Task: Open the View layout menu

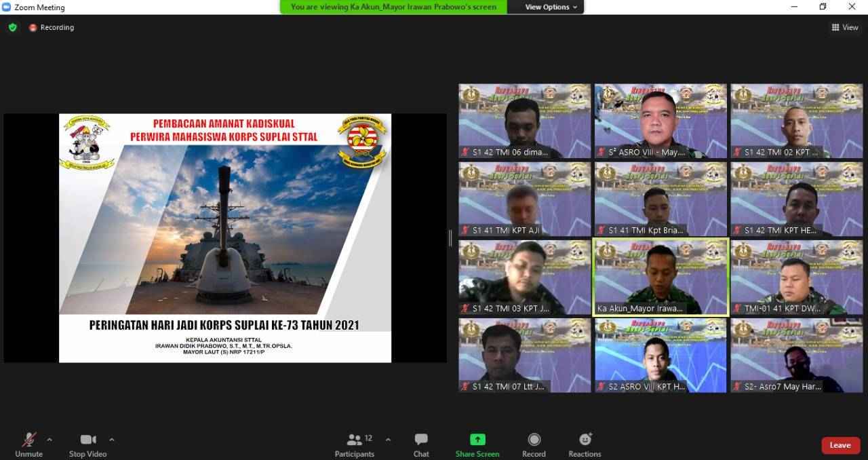Action: (x=845, y=27)
